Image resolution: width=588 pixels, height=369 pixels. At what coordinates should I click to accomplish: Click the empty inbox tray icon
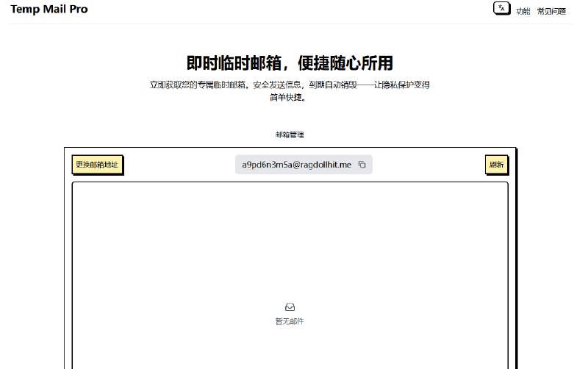click(x=290, y=307)
